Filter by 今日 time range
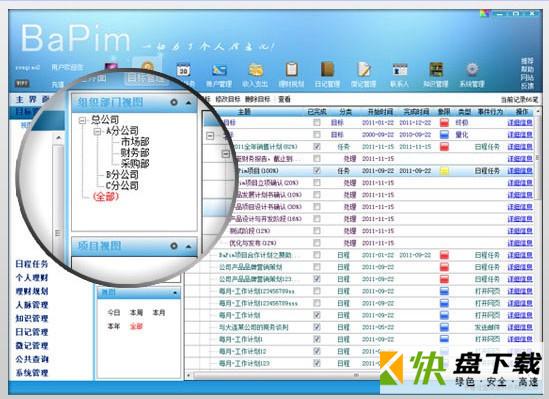This screenshot has width=549, height=399. click(114, 312)
